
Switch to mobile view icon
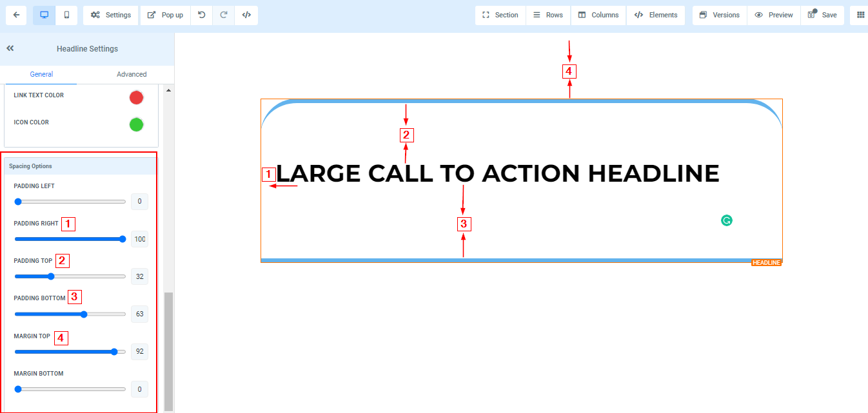click(66, 15)
